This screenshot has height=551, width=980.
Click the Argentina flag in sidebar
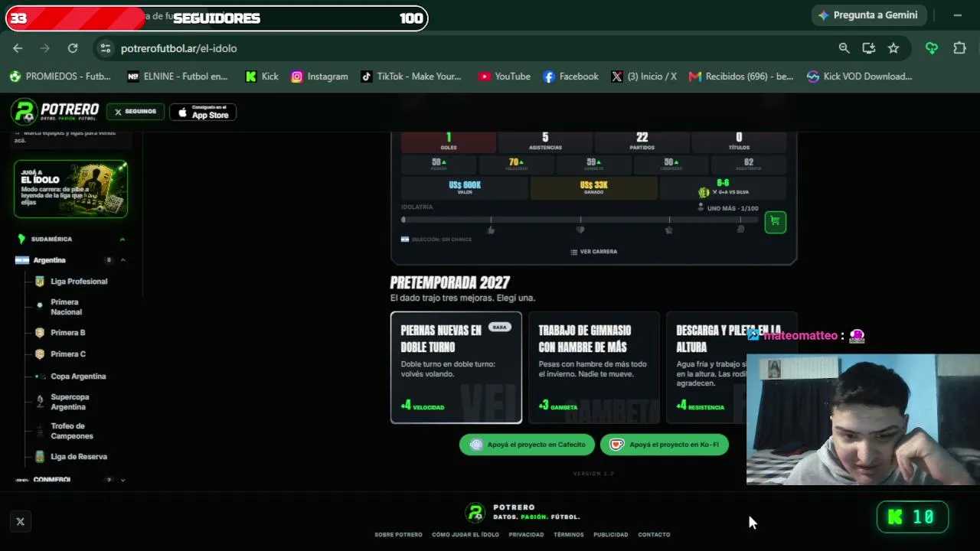[22, 260]
